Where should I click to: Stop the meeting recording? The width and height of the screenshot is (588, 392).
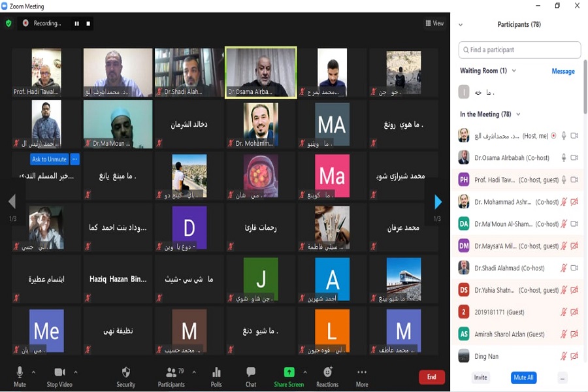coord(88,24)
